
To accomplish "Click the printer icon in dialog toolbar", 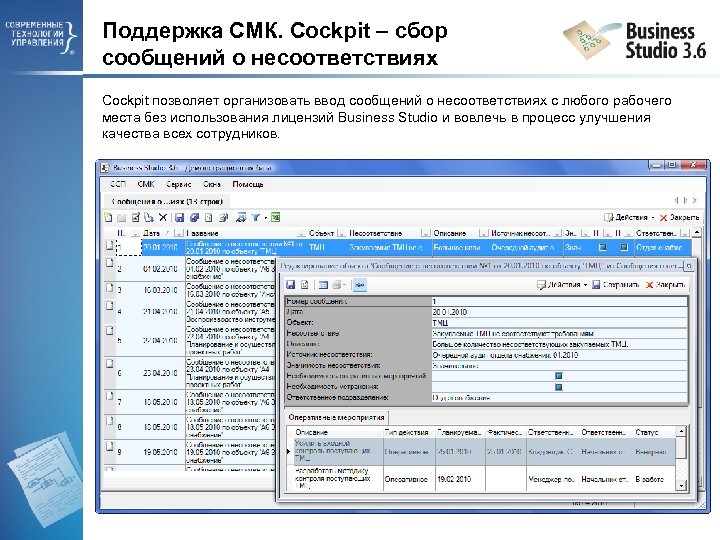I will pos(337,285).
